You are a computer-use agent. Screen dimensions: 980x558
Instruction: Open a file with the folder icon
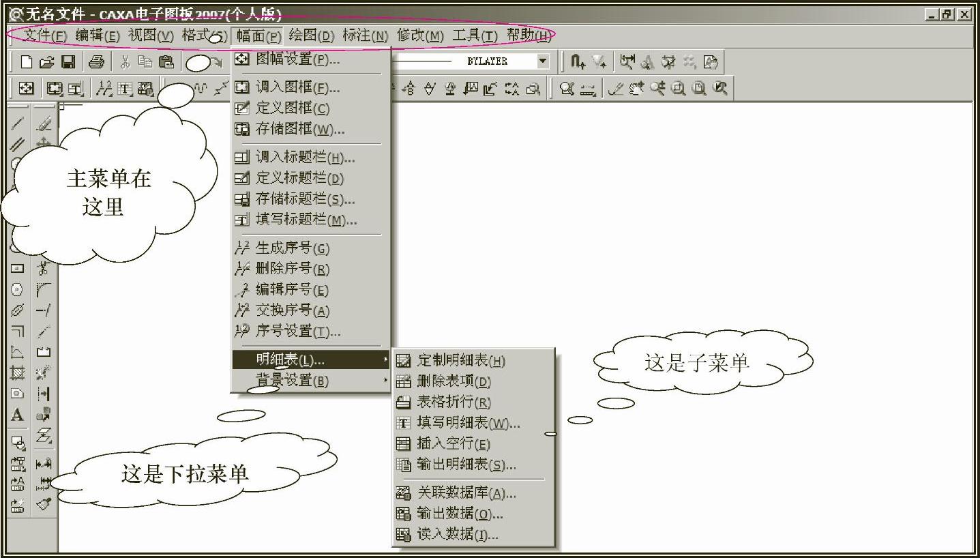point(46,62)
